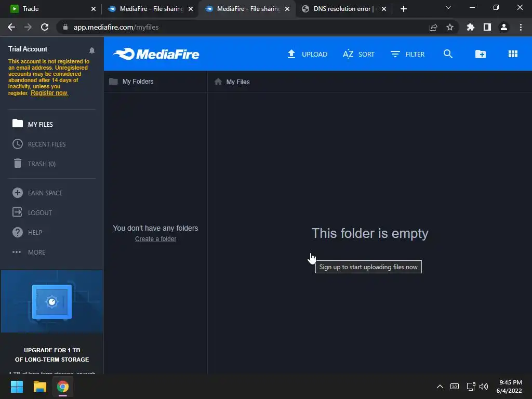Open the Filter options
Image resolution: width=532 pixels, height=399 pixels.
click(407, 54)
